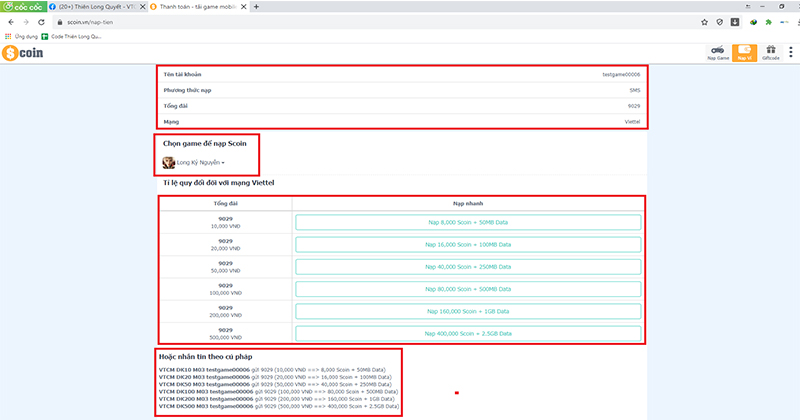Open Nạp Game menu

click(718, 53)
